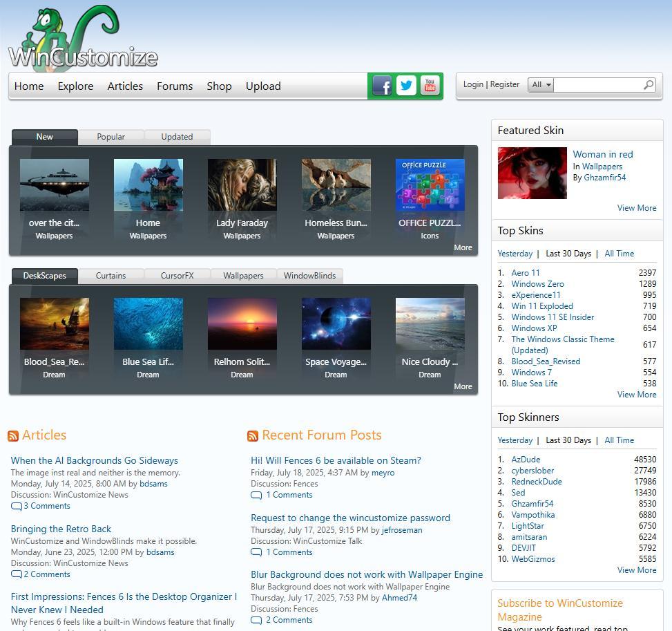
Task: Show Top Skins for Yesterday
Action: point(515,254)
